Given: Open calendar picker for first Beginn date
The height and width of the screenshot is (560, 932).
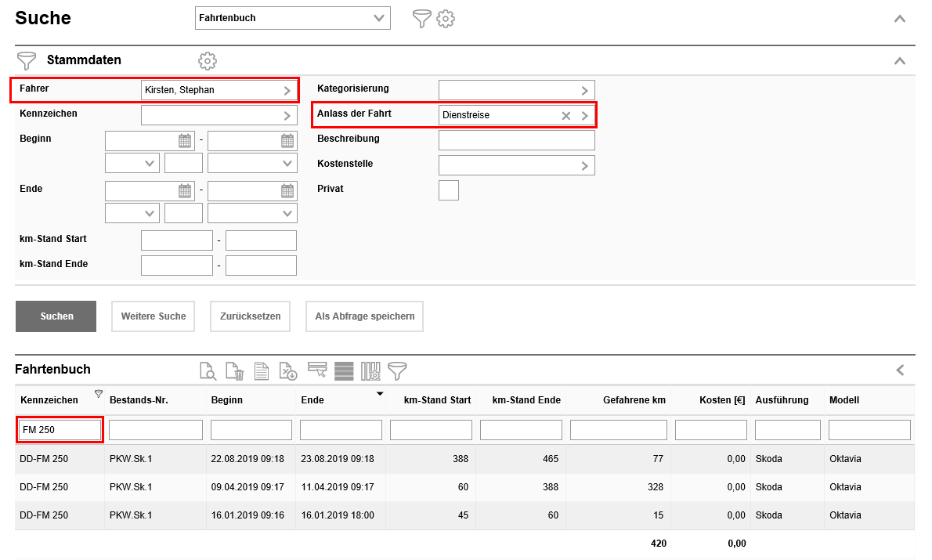Looking at the screenshot, I should (x=185, y=141).
